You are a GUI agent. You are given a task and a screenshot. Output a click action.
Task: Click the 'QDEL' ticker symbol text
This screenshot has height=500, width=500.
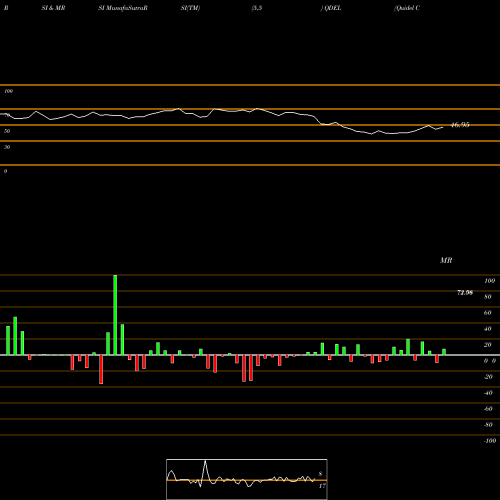click(x=333, y=8)
